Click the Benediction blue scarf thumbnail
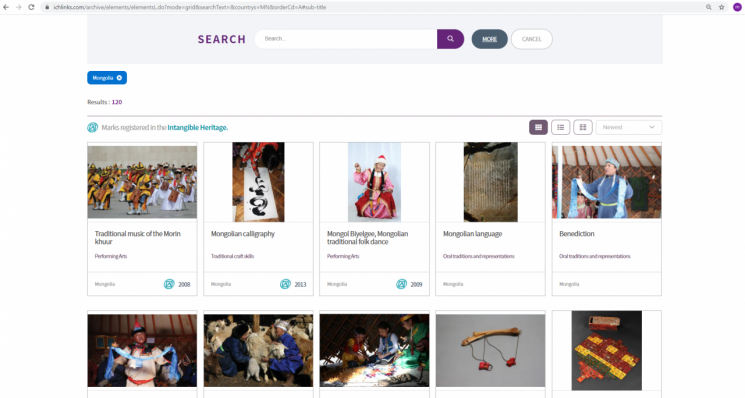Screen dimensions: 745x398 click(607, 182)
